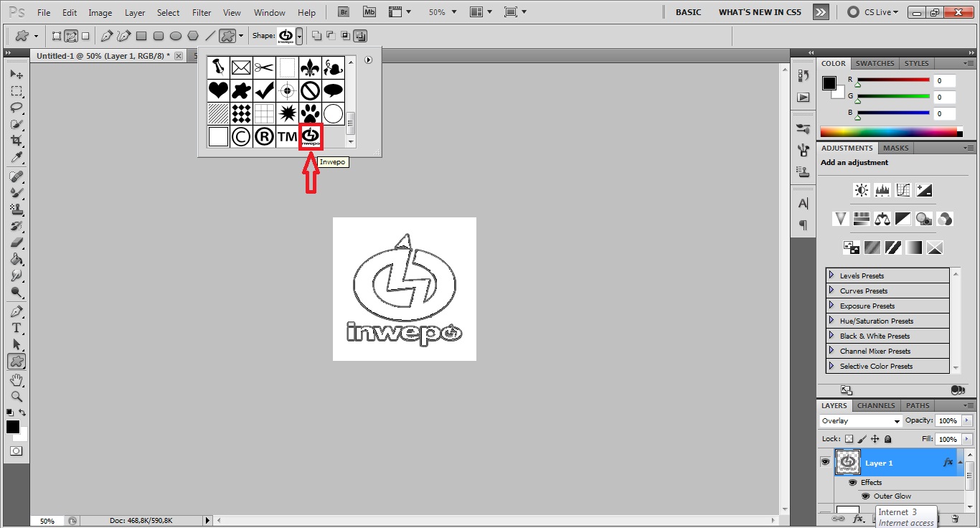Switch to the Swatches tab
Image resolution: width=980 pixels, height=528 pixels.
tap(875, 63)
